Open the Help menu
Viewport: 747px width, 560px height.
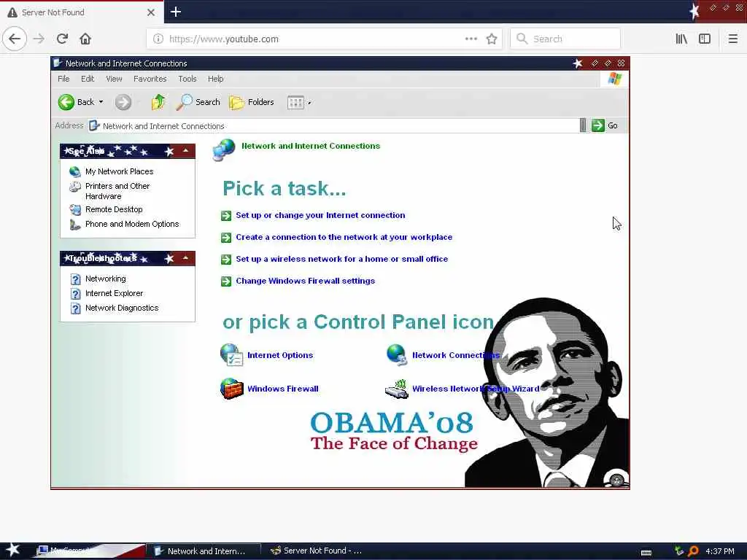(x=215, y=79)
